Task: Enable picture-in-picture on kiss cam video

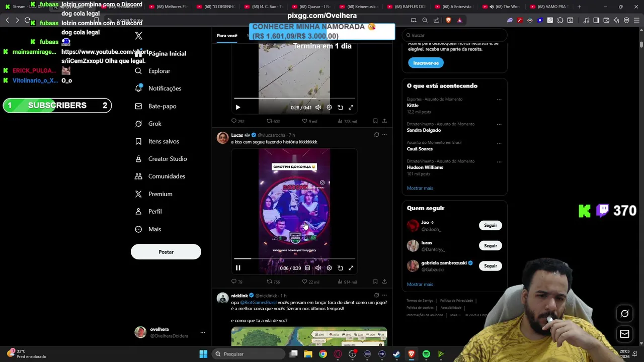Action: [340, 268]
